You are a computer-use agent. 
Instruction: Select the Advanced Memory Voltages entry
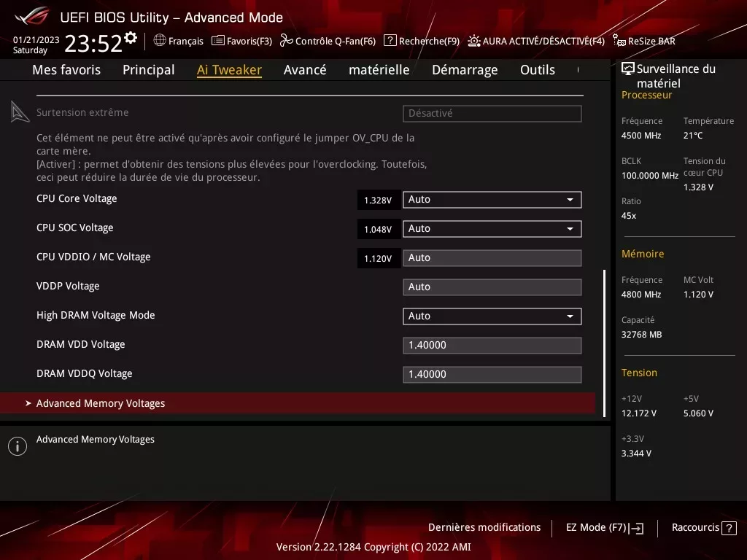tap(101, 402)
